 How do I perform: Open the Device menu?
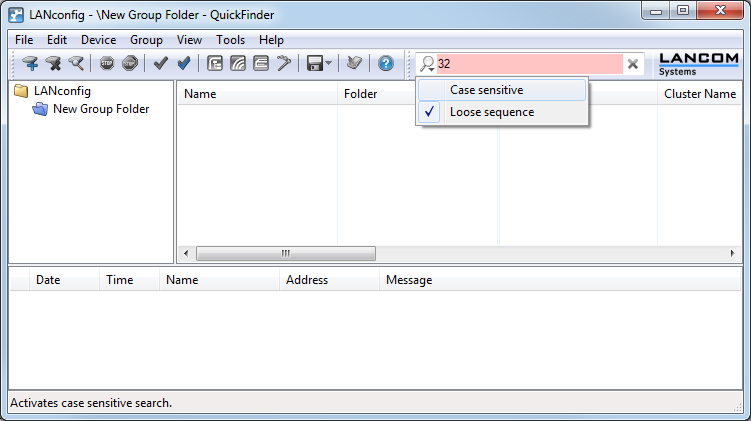(x=98, y=40)
